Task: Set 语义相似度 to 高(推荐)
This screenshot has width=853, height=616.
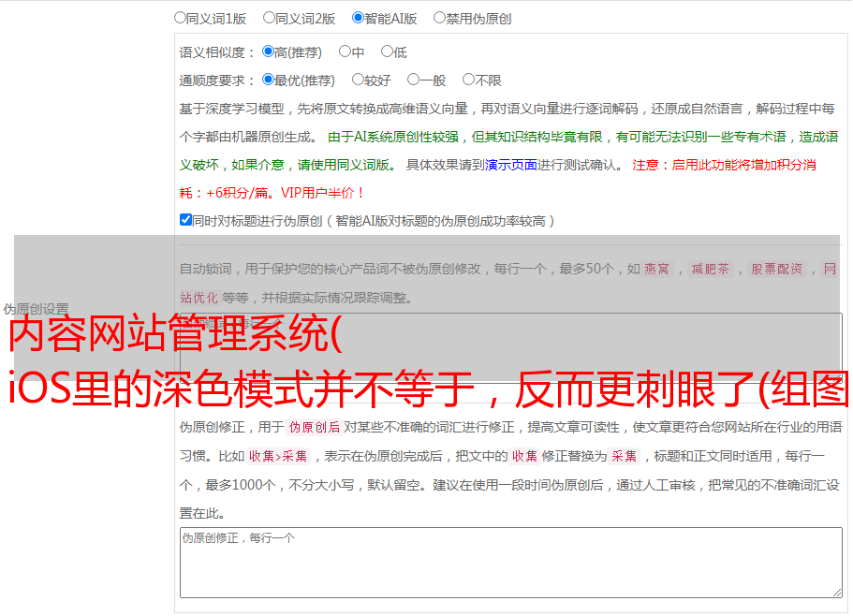Action: point(268,51)
